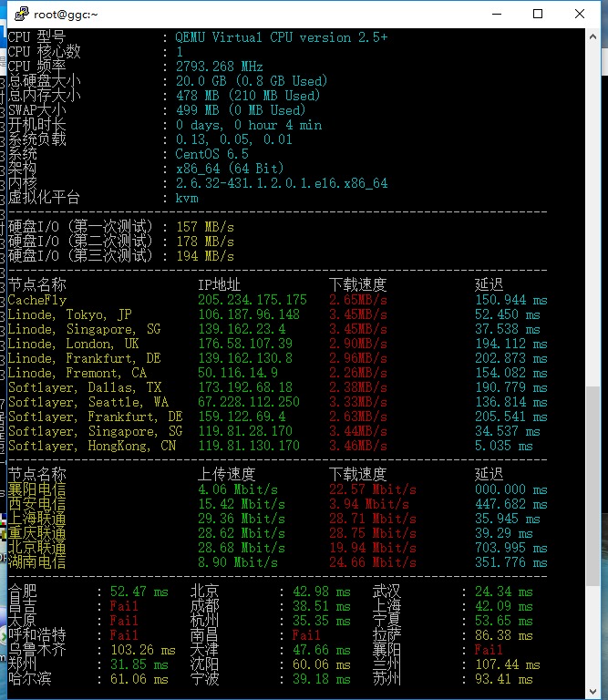Click Linode, Frankfurt, DE node name

click(85, 358)
